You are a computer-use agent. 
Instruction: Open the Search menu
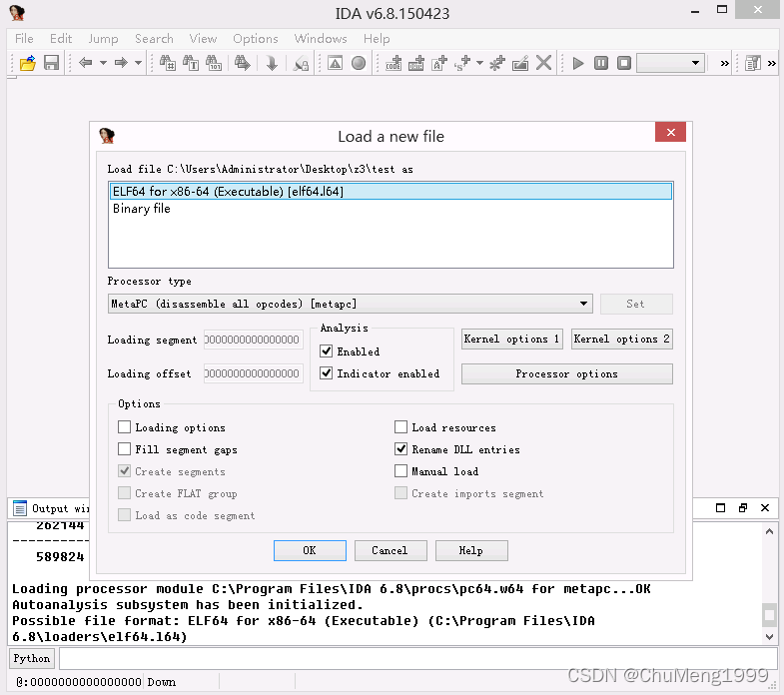[x=154, y=39]
